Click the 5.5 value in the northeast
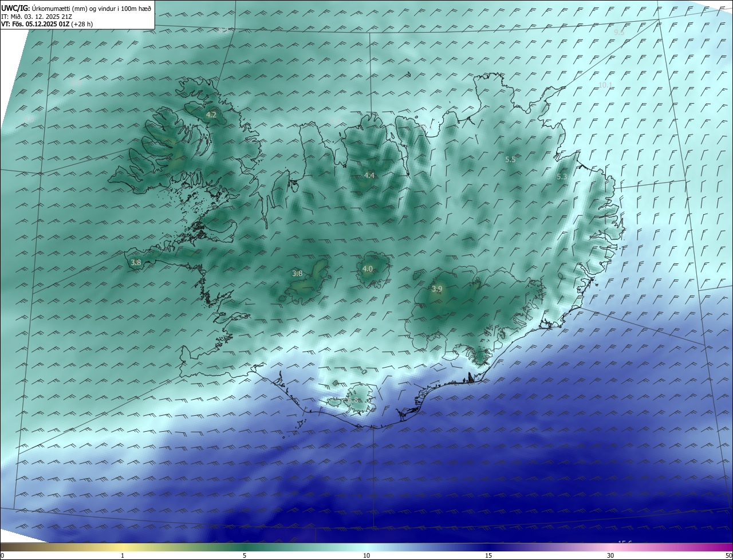 tap(510, 160)
